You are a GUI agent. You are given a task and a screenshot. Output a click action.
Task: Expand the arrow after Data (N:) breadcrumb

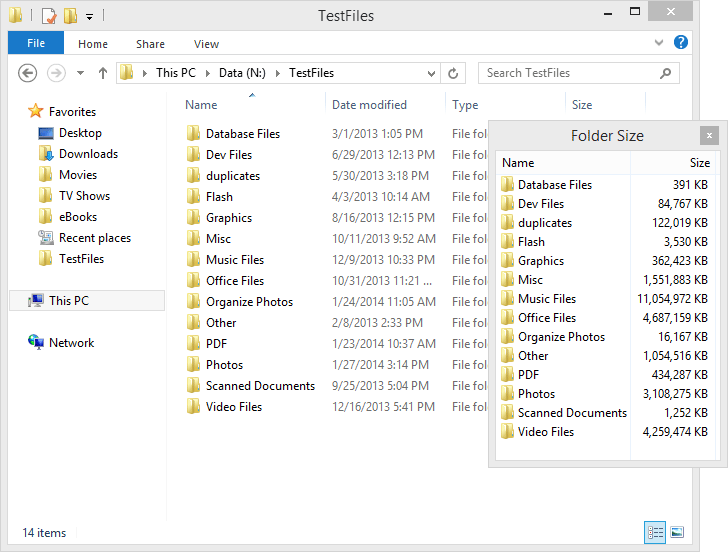pos(278,73)
